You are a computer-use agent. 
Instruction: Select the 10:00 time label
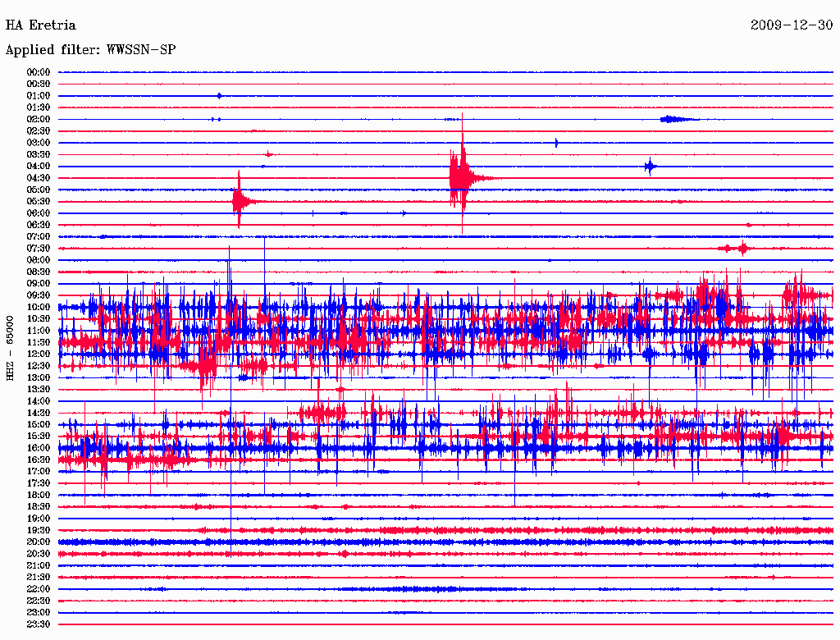38,307
